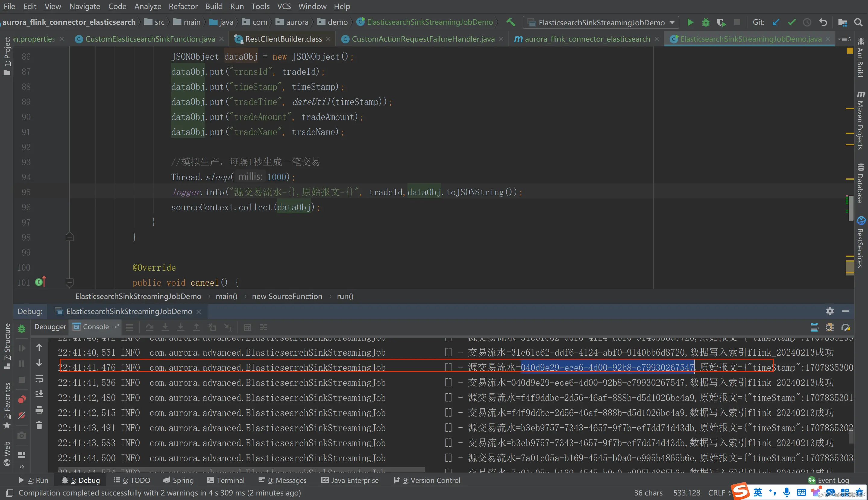Switch to RestClientBuilder.class tab

click(x=283, y=39)
